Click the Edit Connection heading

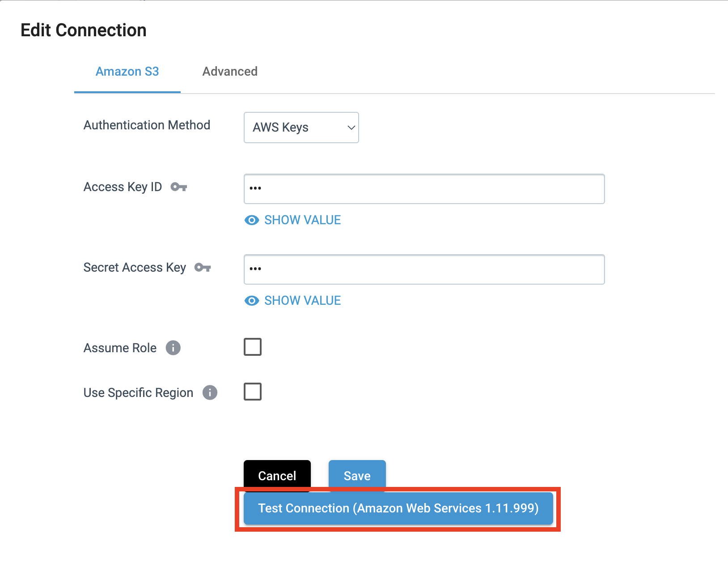[x=84, y=30]
